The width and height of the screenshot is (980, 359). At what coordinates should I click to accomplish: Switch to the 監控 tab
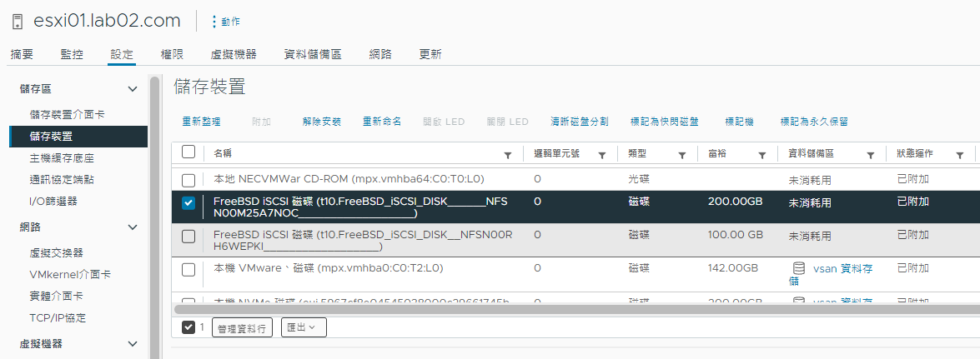tap(72, 54)
